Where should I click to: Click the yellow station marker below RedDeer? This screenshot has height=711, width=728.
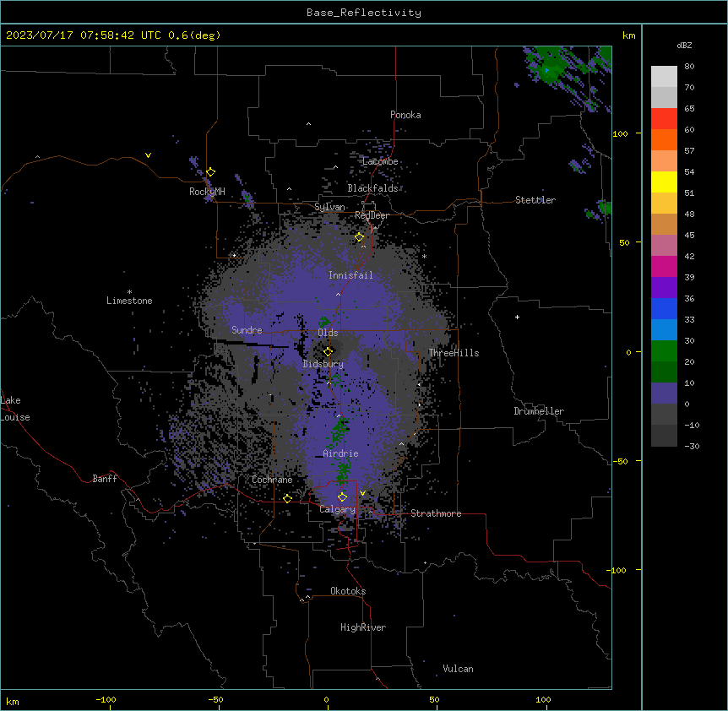(x=360, y=237)
